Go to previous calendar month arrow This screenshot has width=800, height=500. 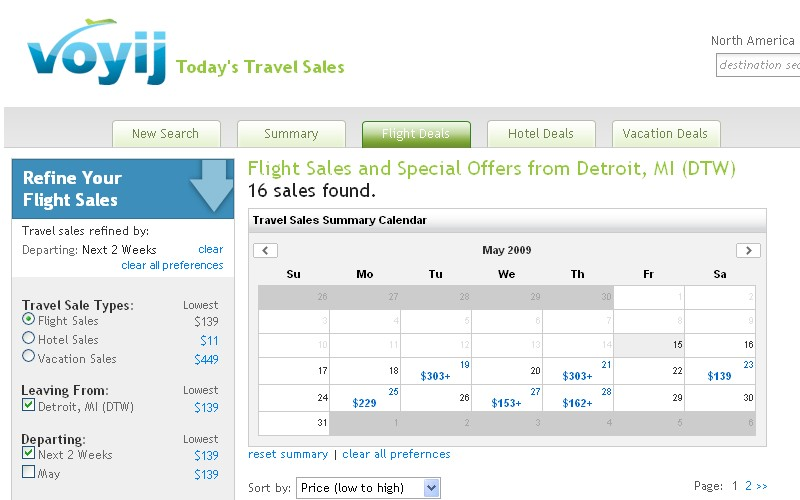265,251
